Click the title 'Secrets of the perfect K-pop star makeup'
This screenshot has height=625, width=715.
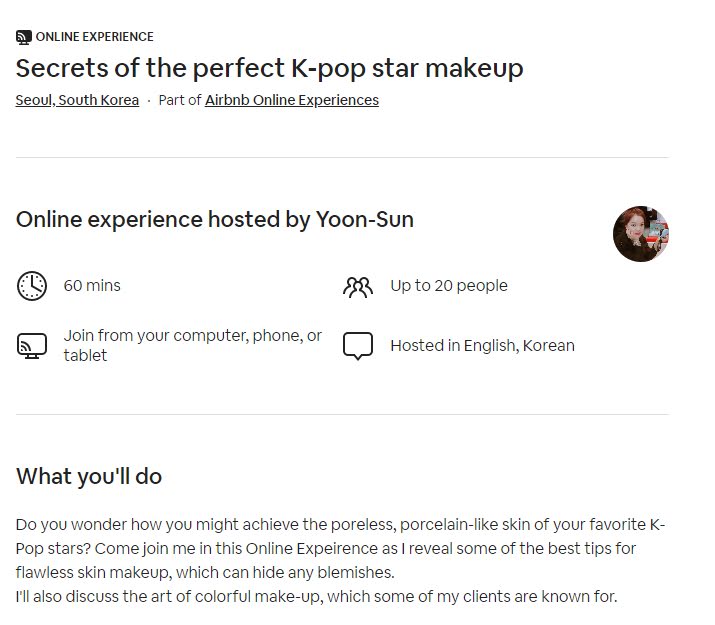pos(269,68)
